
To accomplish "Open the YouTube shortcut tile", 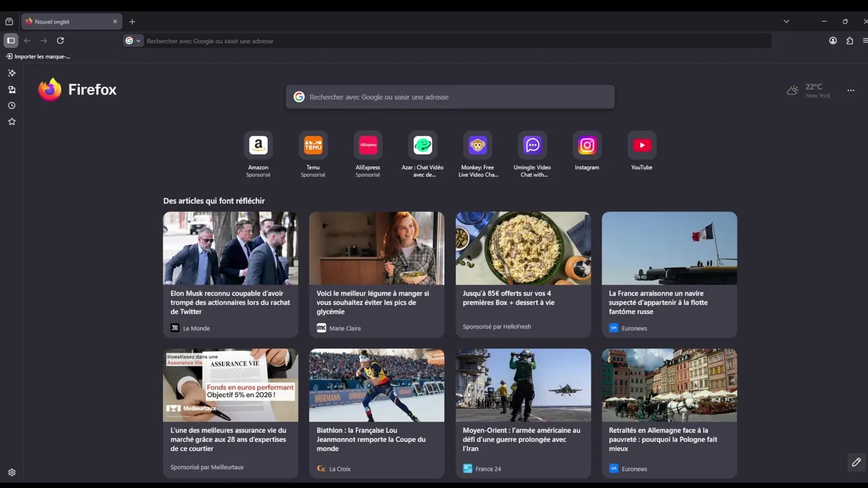I will [642, 150].
